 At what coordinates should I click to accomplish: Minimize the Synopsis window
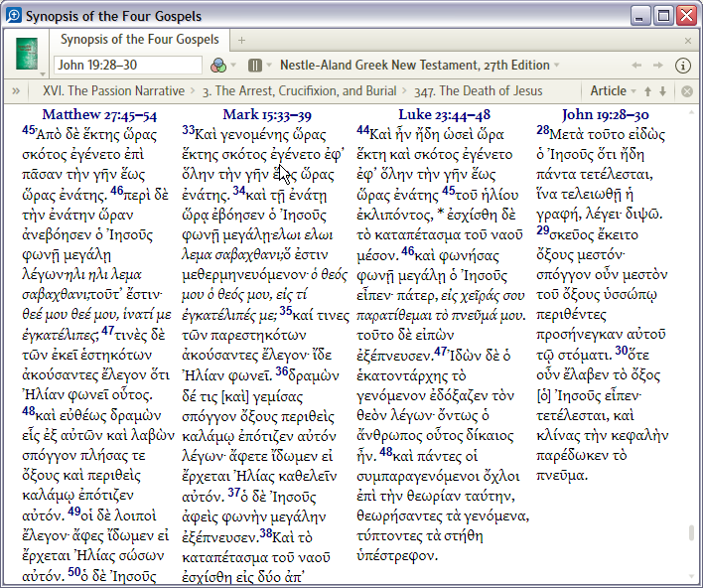pos(640,16)
